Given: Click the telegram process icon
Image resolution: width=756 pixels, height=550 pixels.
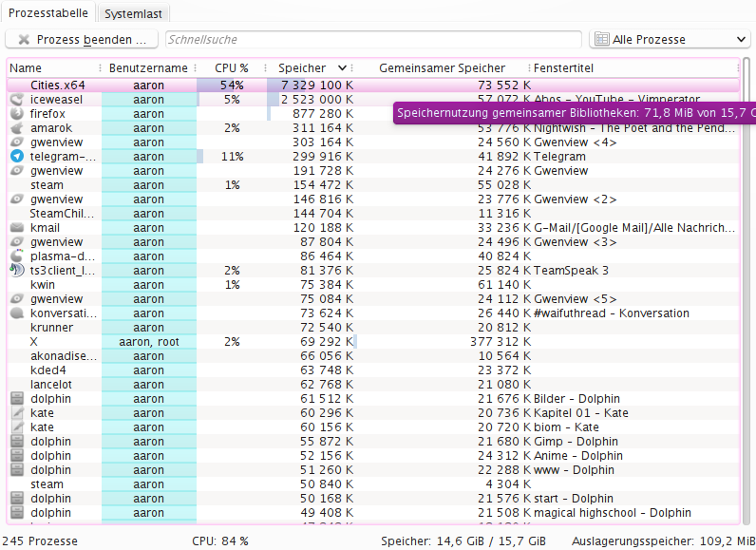Looking at the screenshot, I should [x=17, y=157].
